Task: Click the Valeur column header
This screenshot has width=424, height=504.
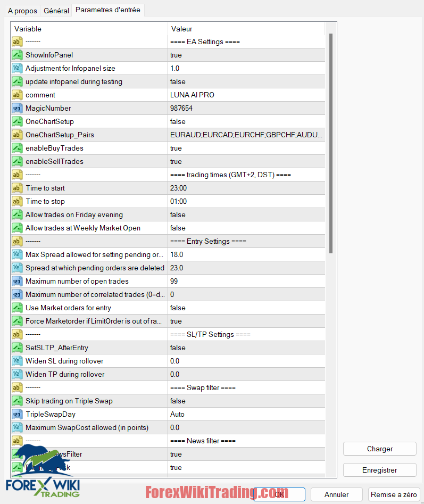Action: click(x=246, y=29)
